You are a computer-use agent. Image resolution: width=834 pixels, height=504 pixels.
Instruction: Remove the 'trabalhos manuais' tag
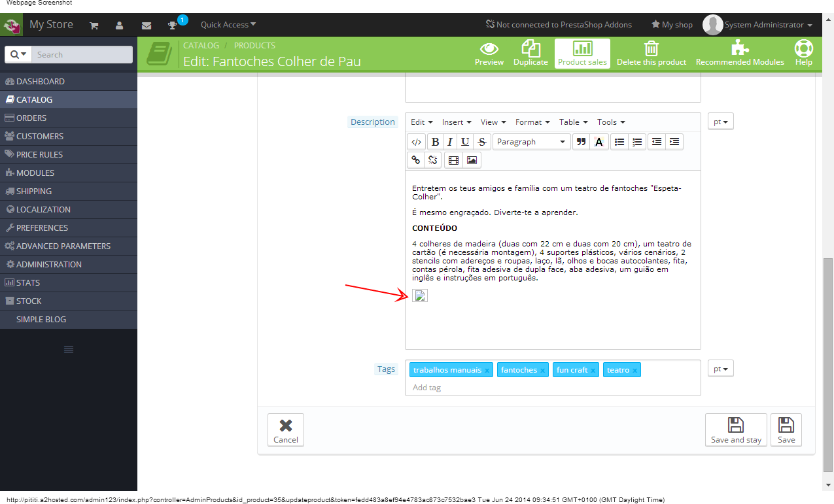[487, 371]
